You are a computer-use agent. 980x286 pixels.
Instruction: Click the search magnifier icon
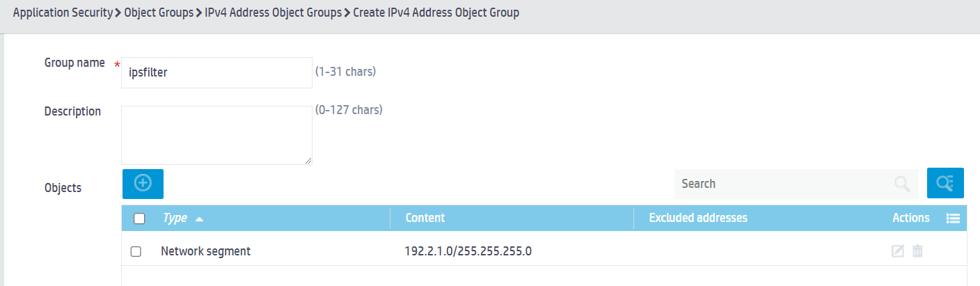tap(902, 184)
